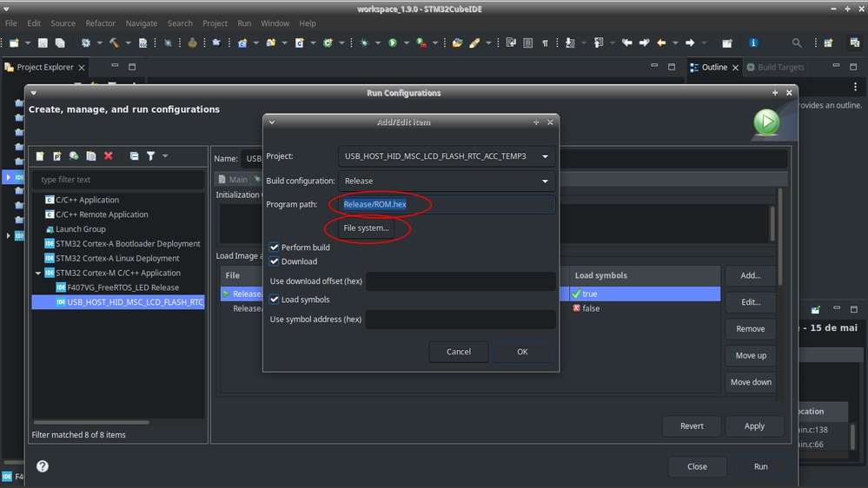Click the Duplicate launch configuration icon
This screenshot has height=488, width=868.
coord(91,156)
